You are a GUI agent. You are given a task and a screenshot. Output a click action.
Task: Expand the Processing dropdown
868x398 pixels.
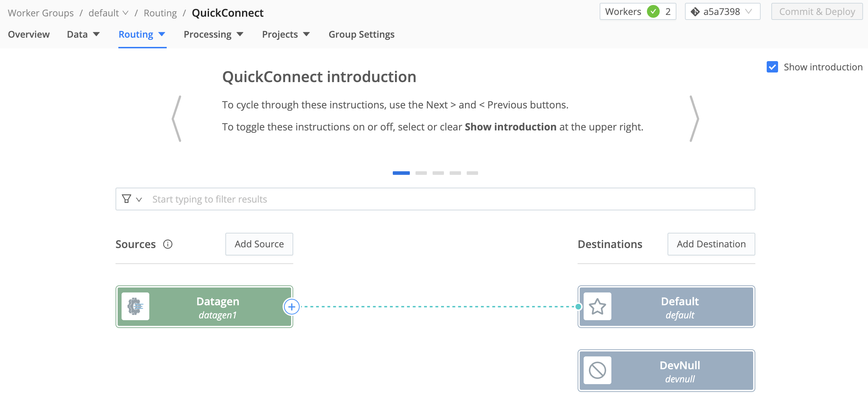coord(213,34)
